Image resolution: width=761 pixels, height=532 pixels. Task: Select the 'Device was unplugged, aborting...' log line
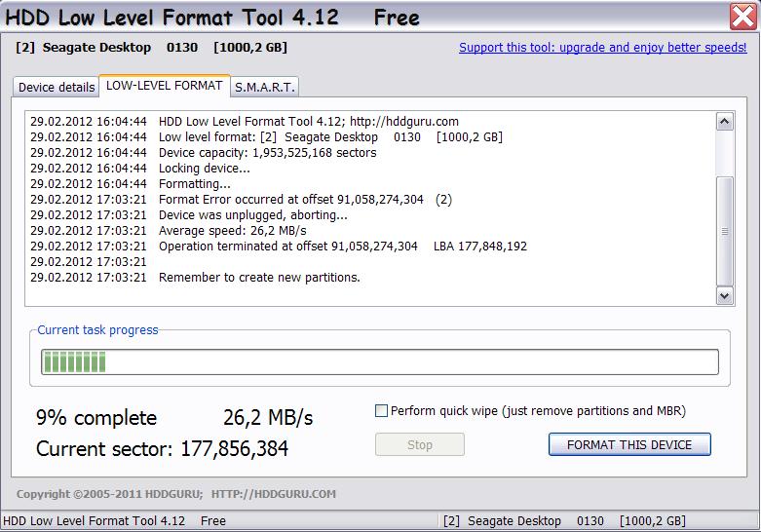[x=189, y=215]
